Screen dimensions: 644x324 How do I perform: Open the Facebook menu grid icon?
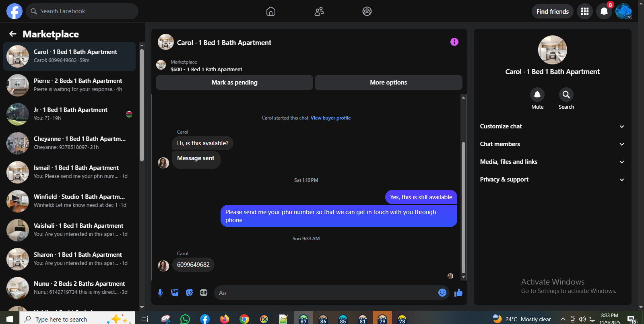585,11
